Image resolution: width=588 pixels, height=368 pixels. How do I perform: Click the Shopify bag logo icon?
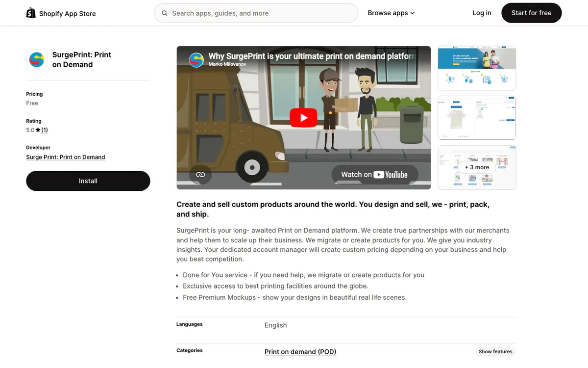(x=31, y=13)
